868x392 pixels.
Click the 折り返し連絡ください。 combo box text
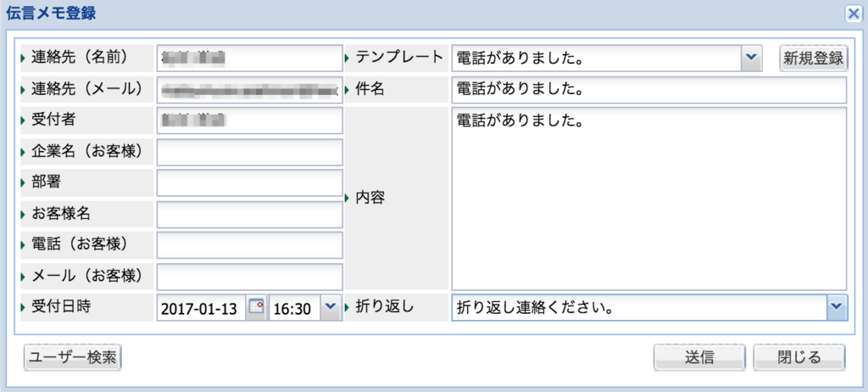639,308
